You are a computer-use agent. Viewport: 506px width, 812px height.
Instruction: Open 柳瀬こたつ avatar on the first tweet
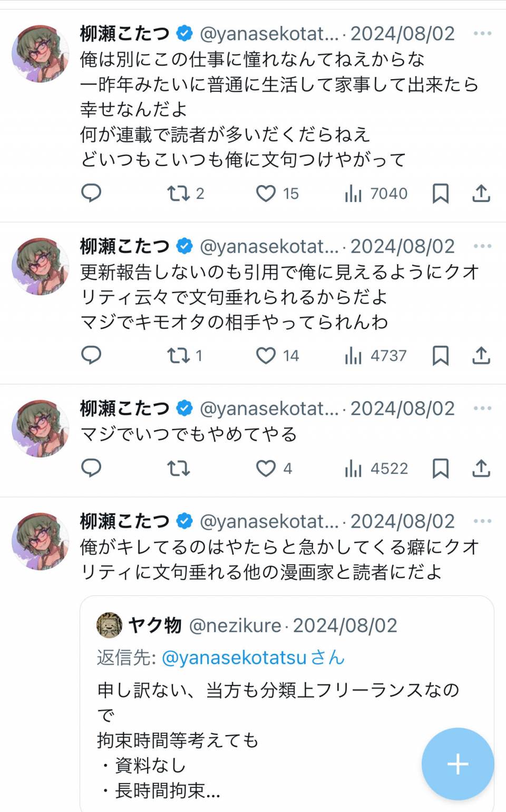pyautogui.click(x=41, y=54)
